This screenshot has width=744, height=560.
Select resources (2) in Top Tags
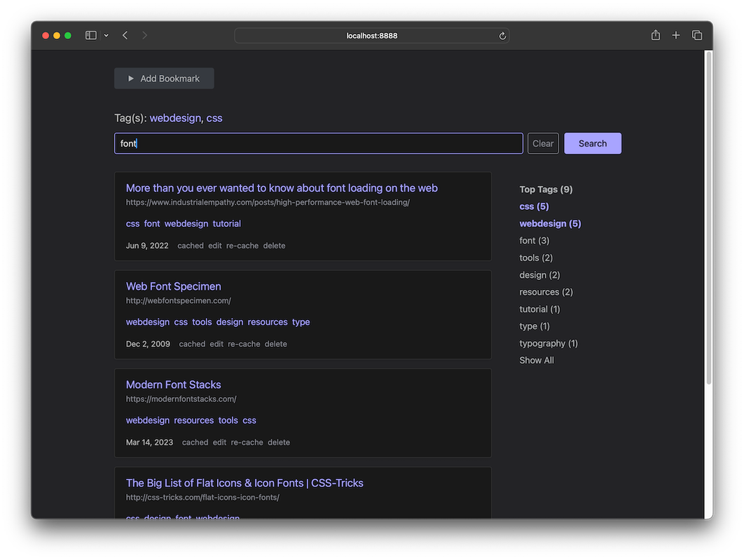[546, 292]
